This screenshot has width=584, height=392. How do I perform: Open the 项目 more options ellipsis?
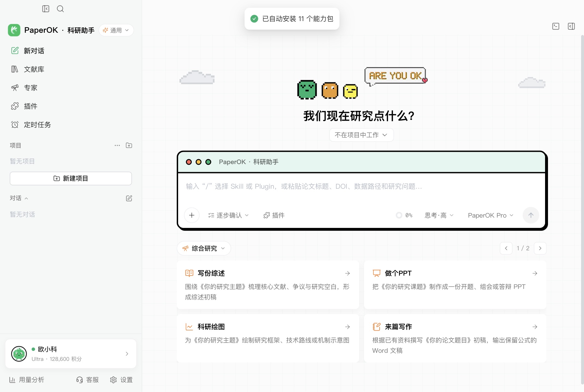[117, 145]
